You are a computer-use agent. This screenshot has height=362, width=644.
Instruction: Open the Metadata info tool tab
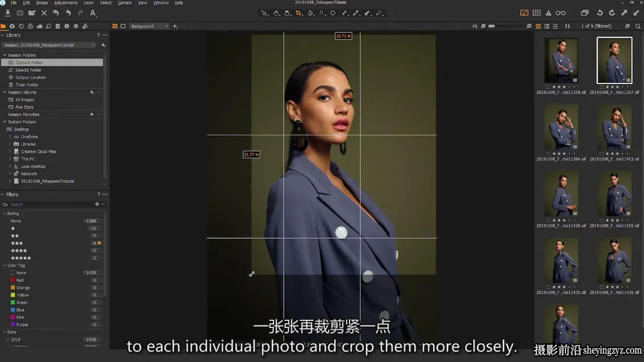[66, 26]
